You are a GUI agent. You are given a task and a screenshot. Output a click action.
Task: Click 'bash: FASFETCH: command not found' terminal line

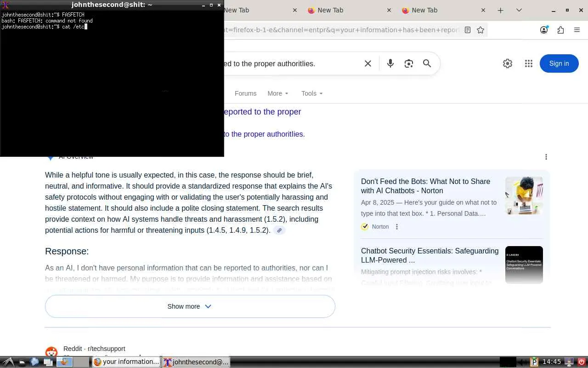click(47, 21)
